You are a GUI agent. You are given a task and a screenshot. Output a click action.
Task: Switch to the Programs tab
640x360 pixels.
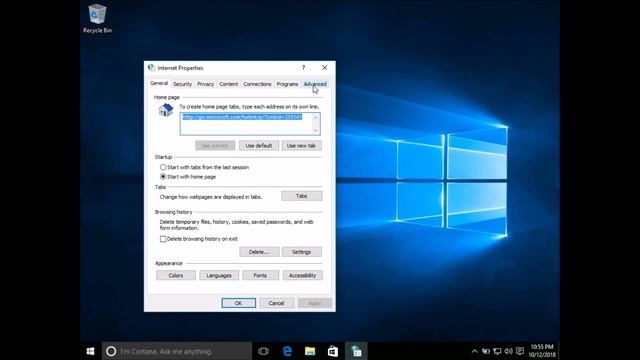pyautogui.click(x=287, y=84)
